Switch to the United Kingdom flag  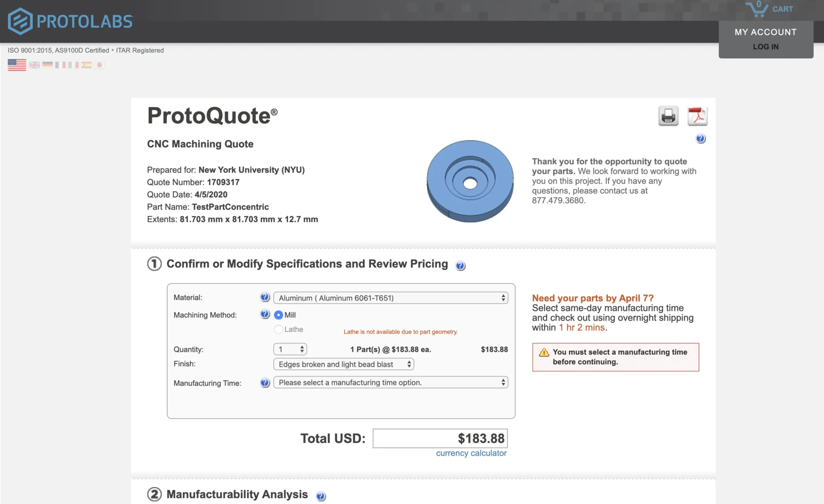pos(34,65)
